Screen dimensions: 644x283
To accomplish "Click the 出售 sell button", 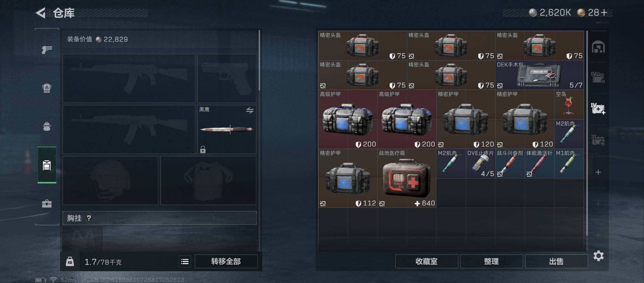I will [x=556, y=261].
